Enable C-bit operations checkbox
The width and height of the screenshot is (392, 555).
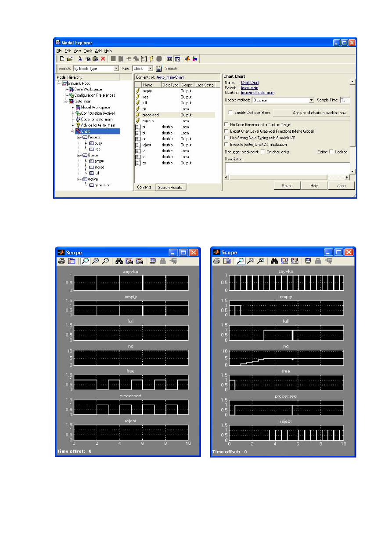(x=231, y=113)
